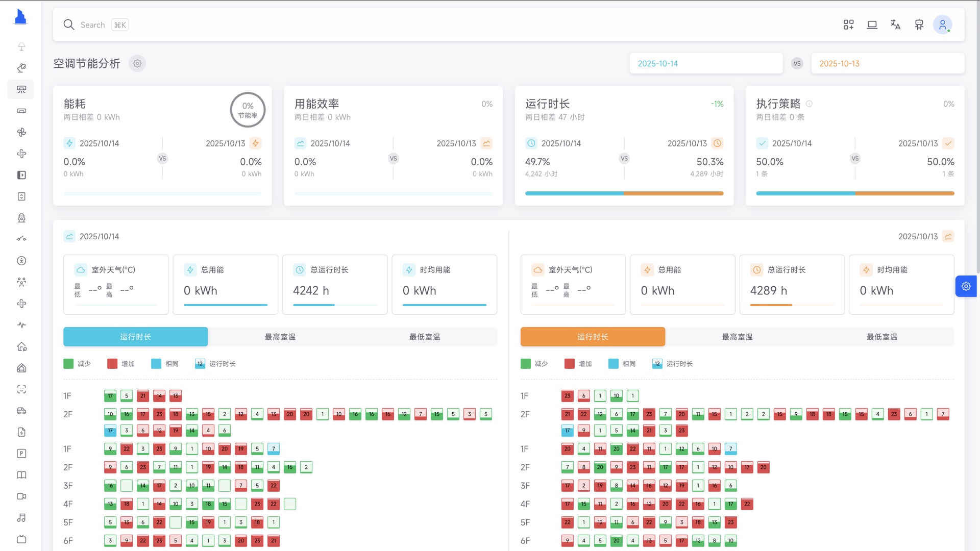Toggle the 减少 green legend marker on the left chart
The height and width of the screenshot is (551, 980).
pyautogui.click(x=69, y=364)
